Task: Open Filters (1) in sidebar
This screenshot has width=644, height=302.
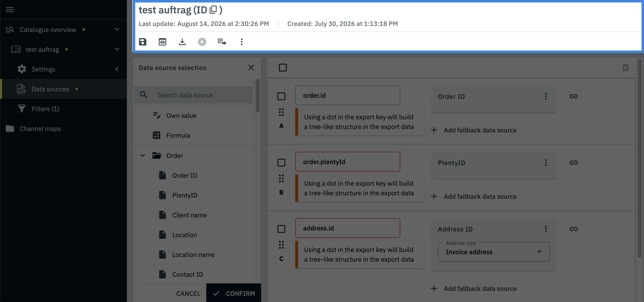Action: [x=63, y=109]
